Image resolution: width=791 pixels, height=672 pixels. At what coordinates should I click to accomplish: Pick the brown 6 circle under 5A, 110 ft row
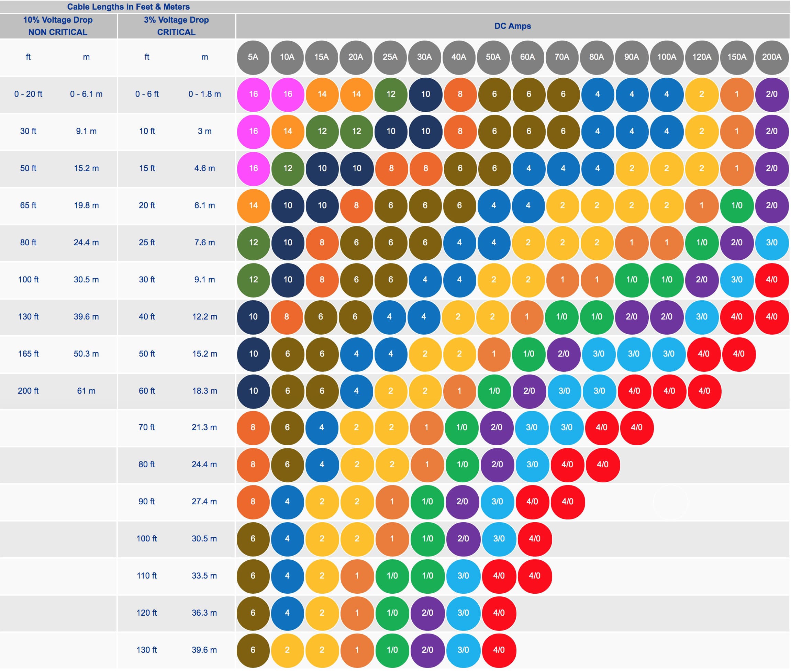click(253, 576)
